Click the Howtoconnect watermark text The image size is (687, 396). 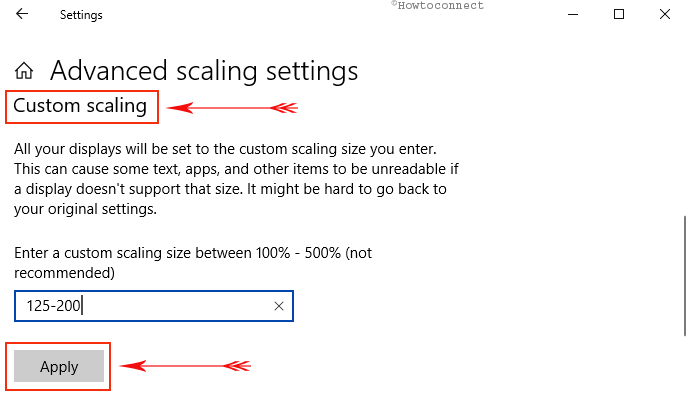tap(437, 5)
